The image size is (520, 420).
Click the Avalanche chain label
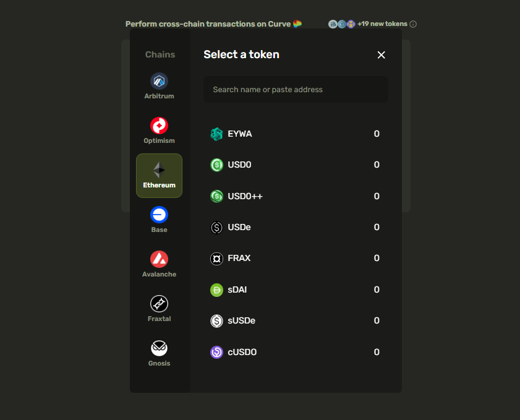pyautogui.click(x=159, y=275)
